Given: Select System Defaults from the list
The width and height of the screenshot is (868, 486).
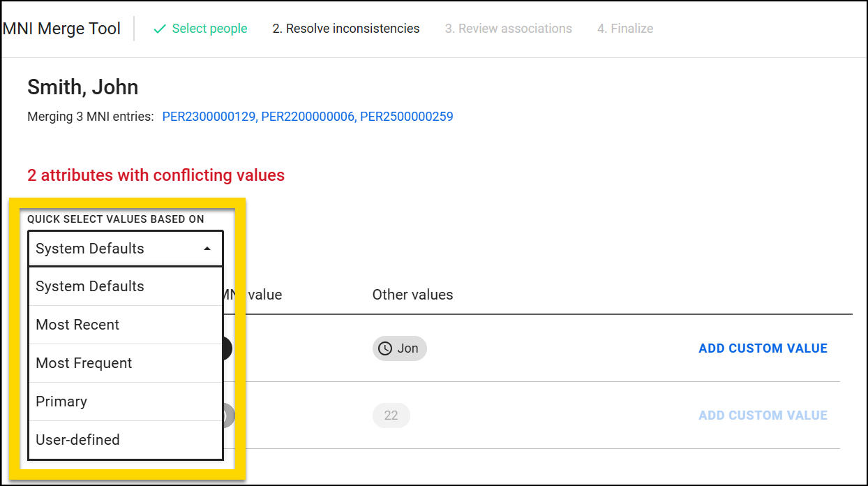Looking at the screenshot, I should click(x=89, y=286).
